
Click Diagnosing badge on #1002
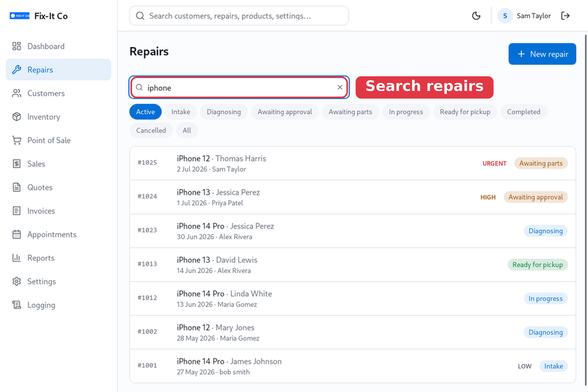(x=546, y=332)
